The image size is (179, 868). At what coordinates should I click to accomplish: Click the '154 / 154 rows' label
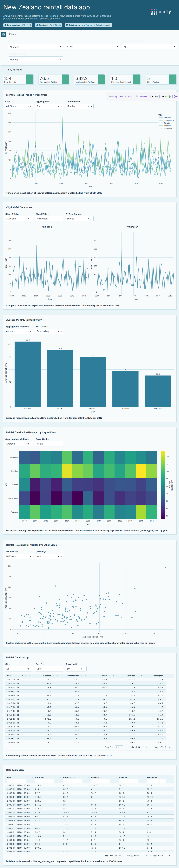[x=15, y=70]
